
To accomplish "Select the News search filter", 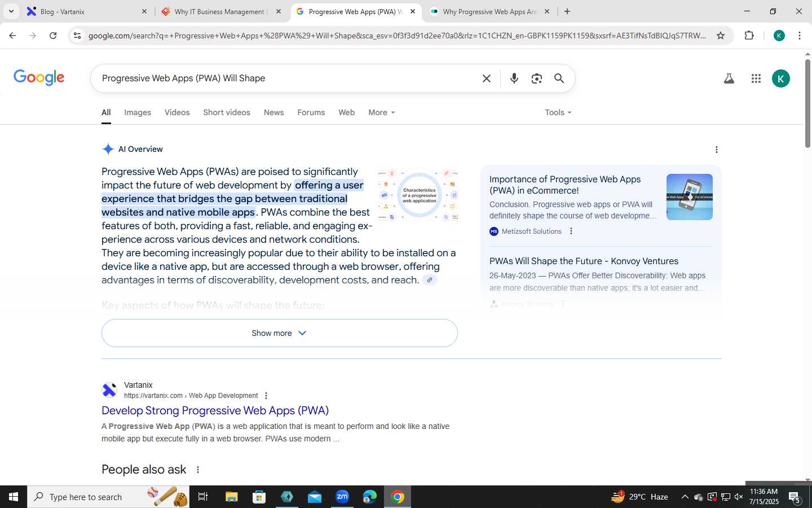I will tap(273, 112).
